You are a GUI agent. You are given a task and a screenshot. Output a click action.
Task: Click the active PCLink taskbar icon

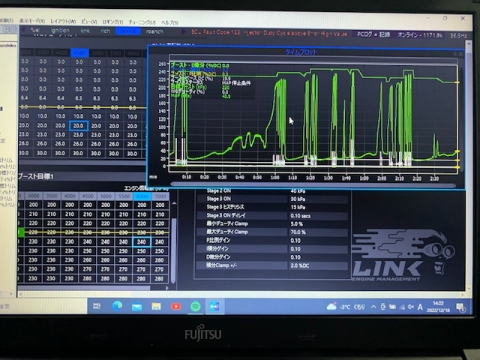point(215,306)
